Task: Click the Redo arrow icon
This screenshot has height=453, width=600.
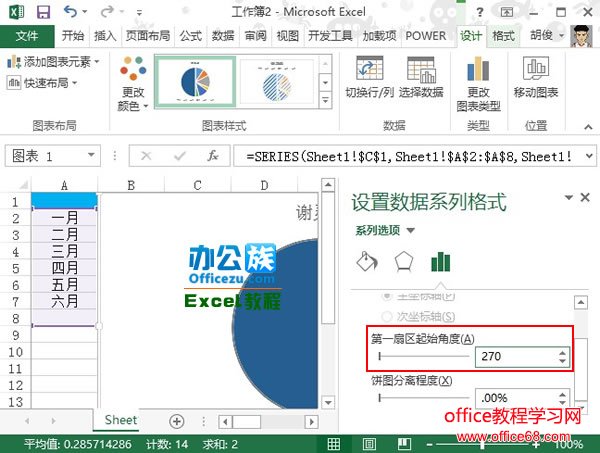Action: 107,12
